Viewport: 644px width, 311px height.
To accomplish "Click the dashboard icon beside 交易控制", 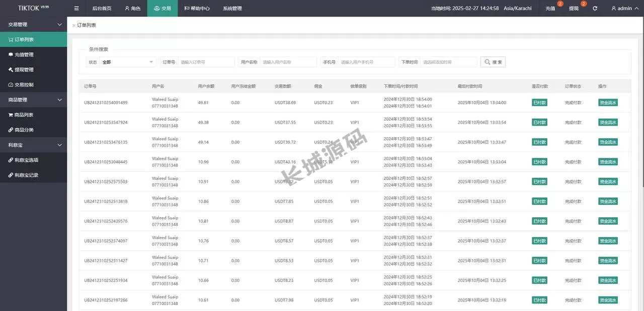I will [x=11, y=84].
